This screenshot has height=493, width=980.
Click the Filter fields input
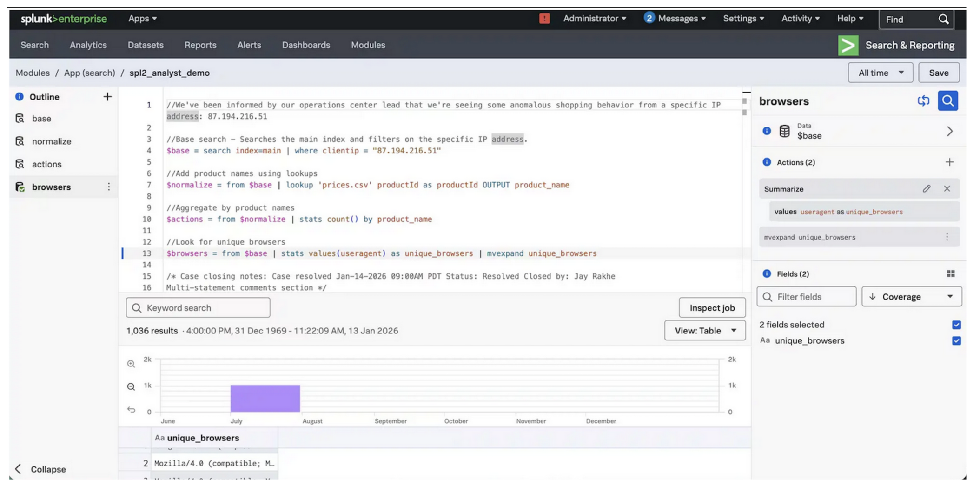pos(806,296)
